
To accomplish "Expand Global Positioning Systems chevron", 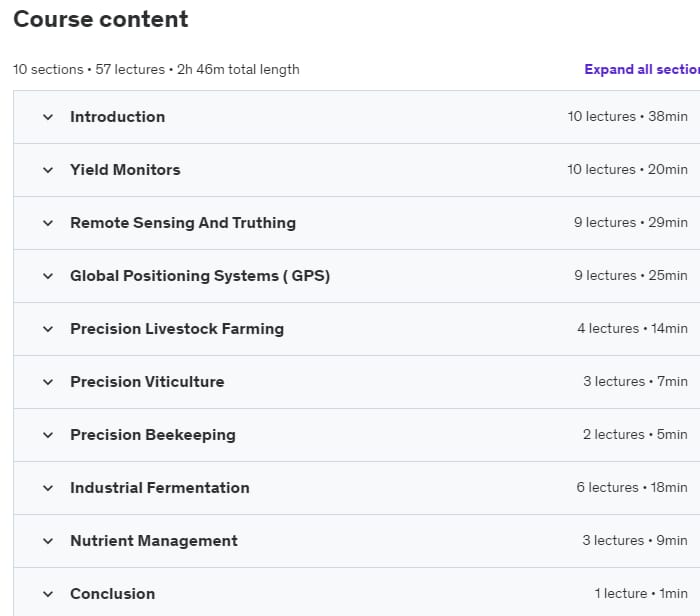I will click(48, 276).
